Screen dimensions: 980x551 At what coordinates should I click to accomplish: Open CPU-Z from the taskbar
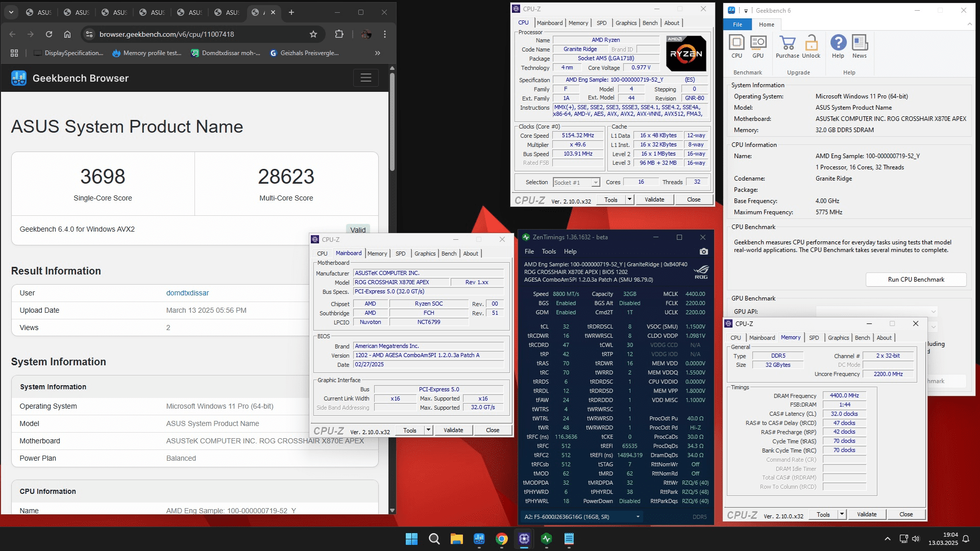[x=524, y=539]
